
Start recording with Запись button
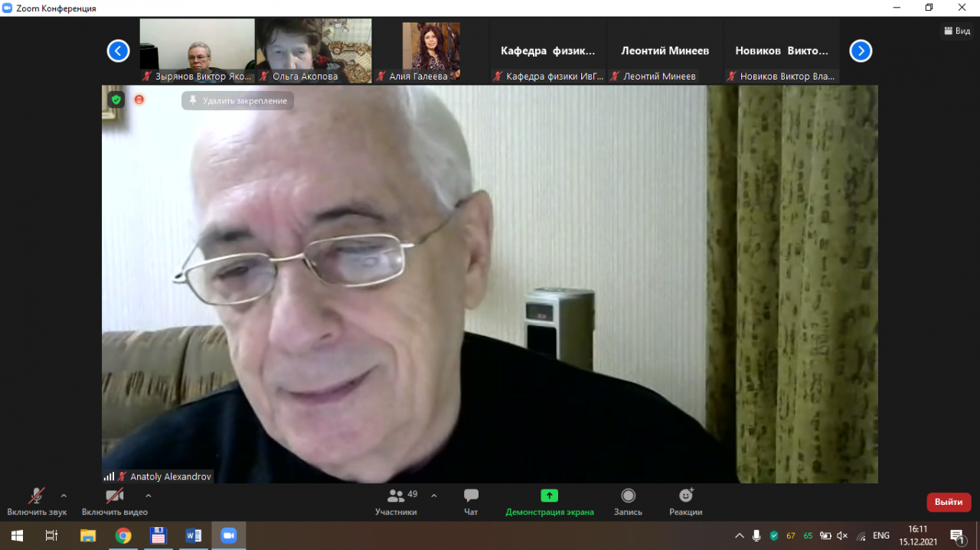(x=628, y=502)
